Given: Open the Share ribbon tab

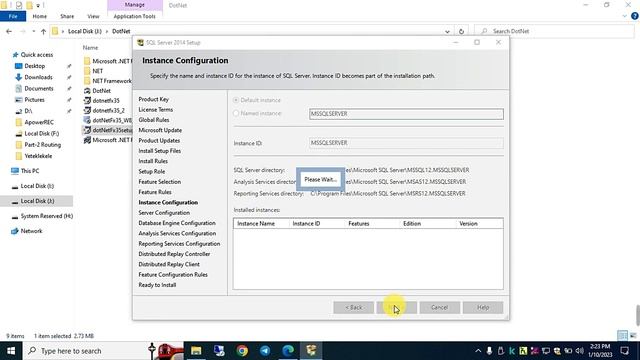Looking at the screenshot, I should (x=67, y=16).
